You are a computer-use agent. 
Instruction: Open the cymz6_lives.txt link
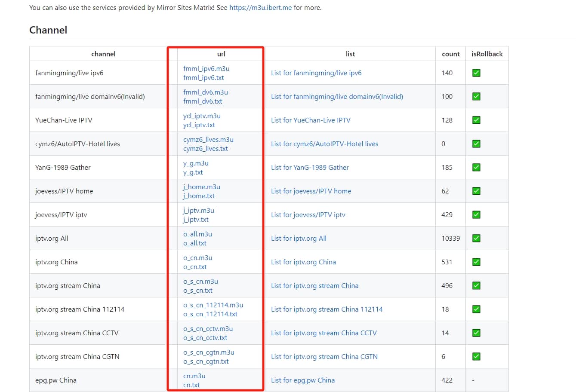(206, 148)
